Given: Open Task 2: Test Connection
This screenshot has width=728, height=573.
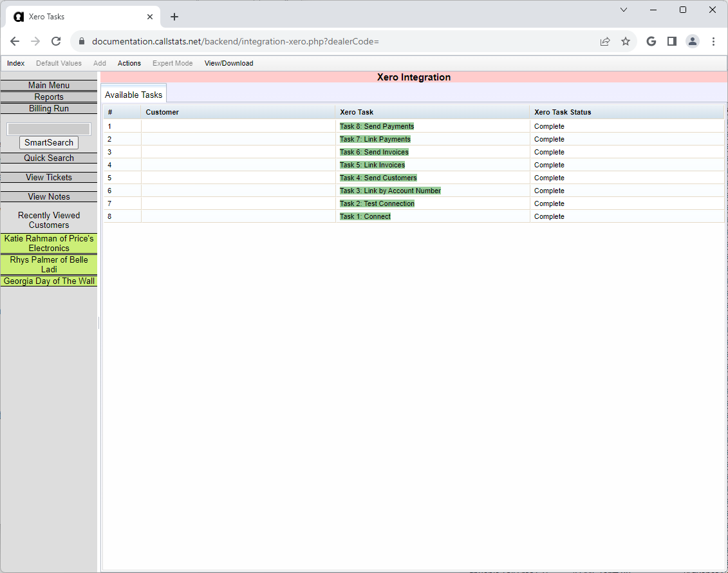Looking at the screenshot, I should [x=377, y=203].
